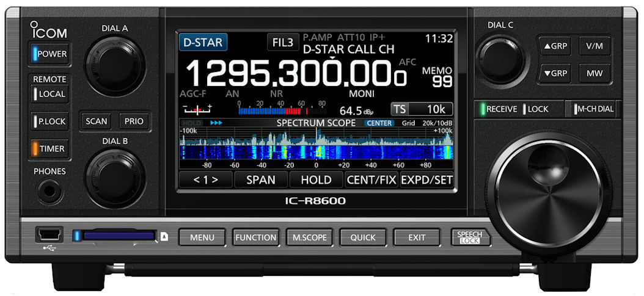This screenshot has height=296, width=644.
Task: Click the SD card symbol beside the slot
Action: 164,237
